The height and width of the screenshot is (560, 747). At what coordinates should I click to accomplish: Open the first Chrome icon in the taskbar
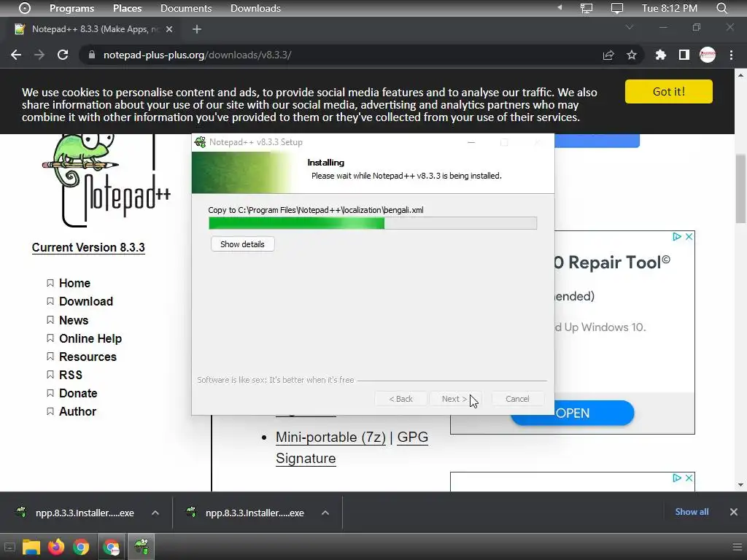coord(81,547)
